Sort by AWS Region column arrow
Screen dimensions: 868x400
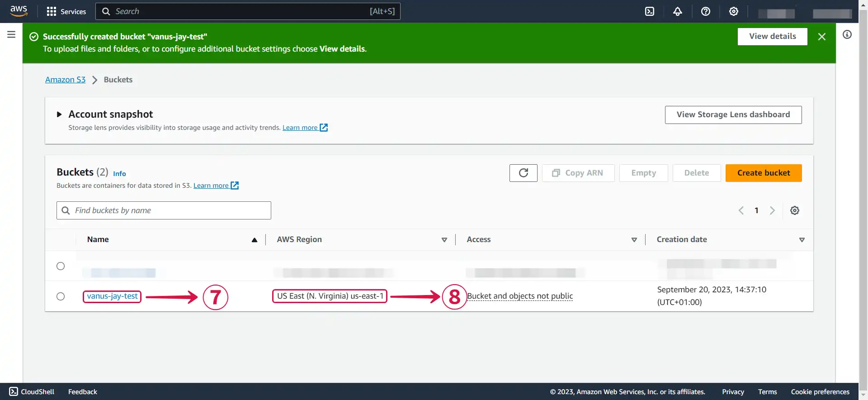[444, 240]
